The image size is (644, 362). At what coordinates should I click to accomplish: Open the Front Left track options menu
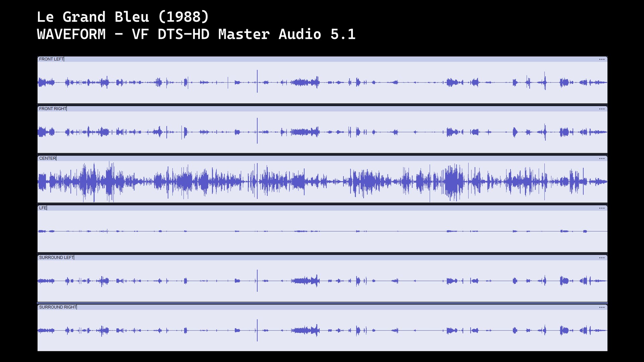[602, 59]
